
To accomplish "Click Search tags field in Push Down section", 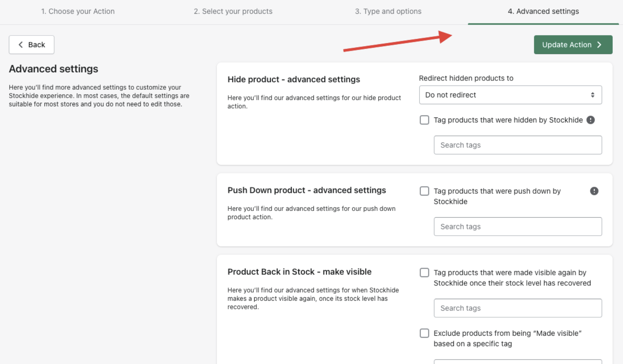I will [517, 227].
